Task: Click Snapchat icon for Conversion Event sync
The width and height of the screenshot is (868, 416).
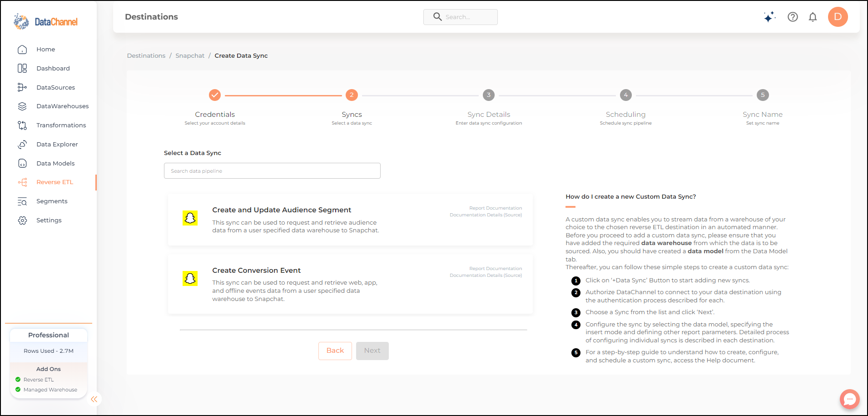Action: pyautogui.click(x=190, y=279)
